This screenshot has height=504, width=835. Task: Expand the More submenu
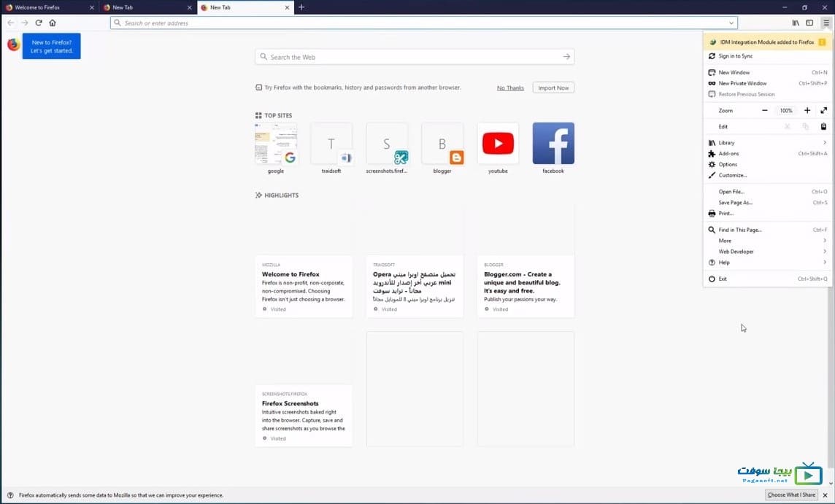[767, 241]
